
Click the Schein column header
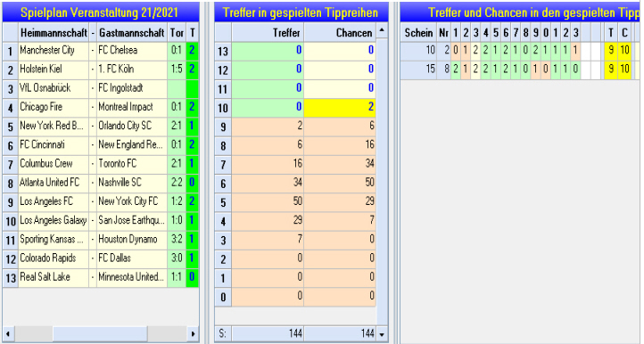pos(418,32)
